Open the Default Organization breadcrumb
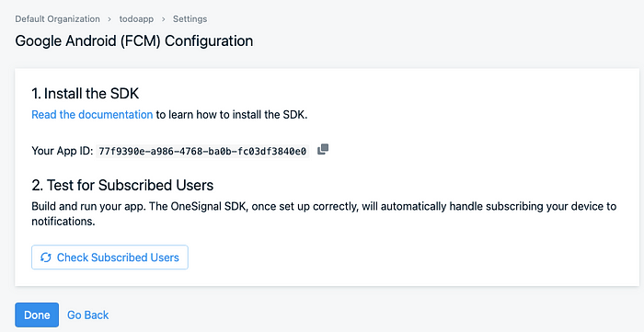644x332 pixels. [57, 19]
